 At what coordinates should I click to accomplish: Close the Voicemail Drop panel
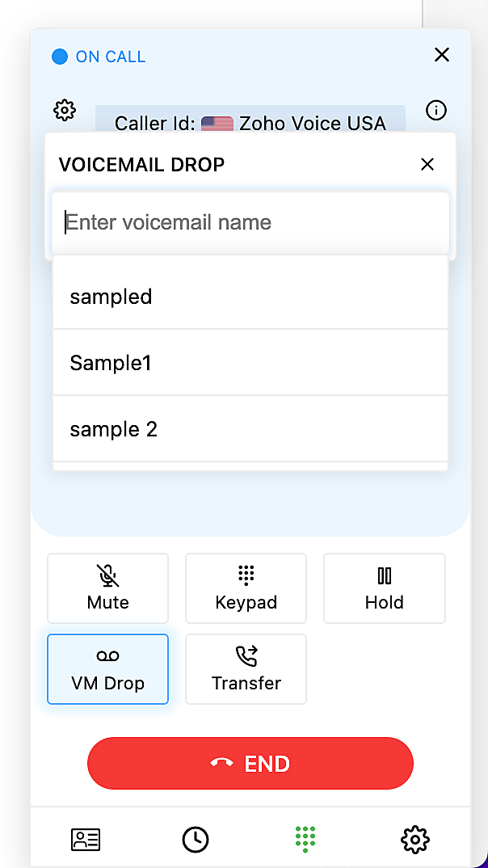coord(427,165)
